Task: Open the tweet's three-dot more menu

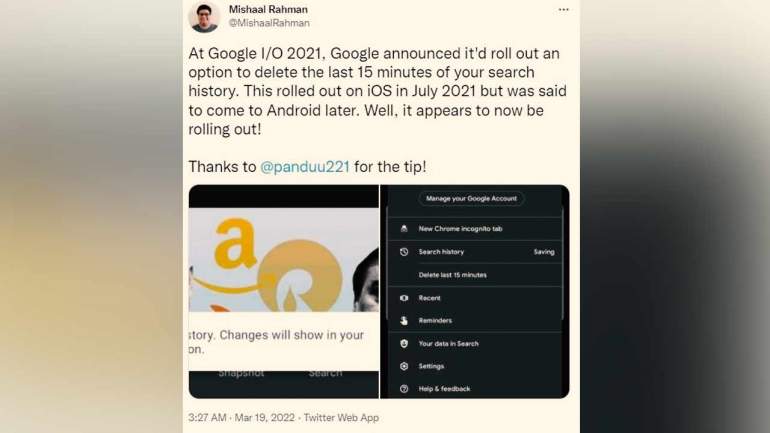Action: click(563, 10)
